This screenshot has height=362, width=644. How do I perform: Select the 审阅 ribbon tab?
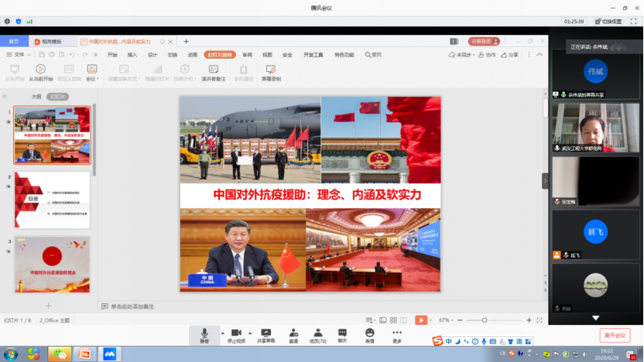[x=247, y=55]
